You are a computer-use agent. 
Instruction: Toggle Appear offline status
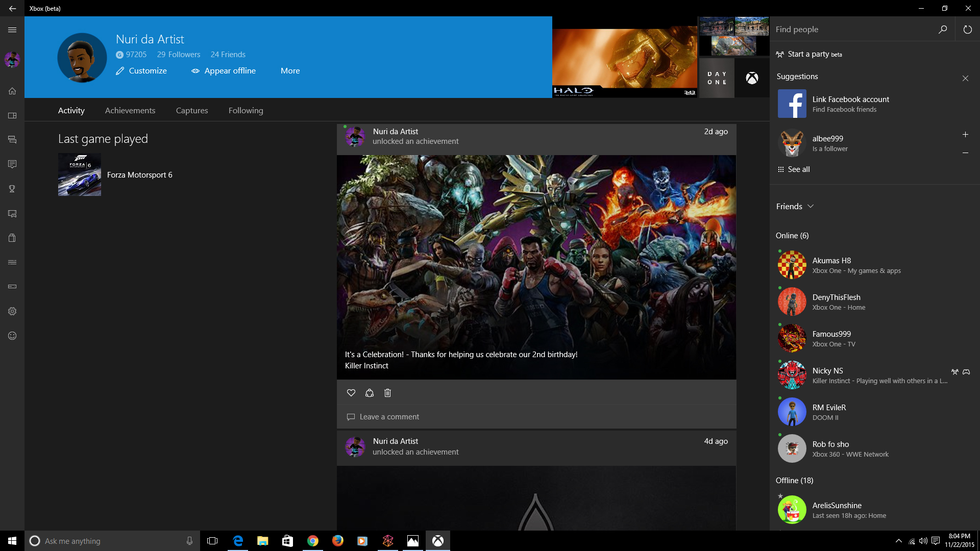(224, 71)
